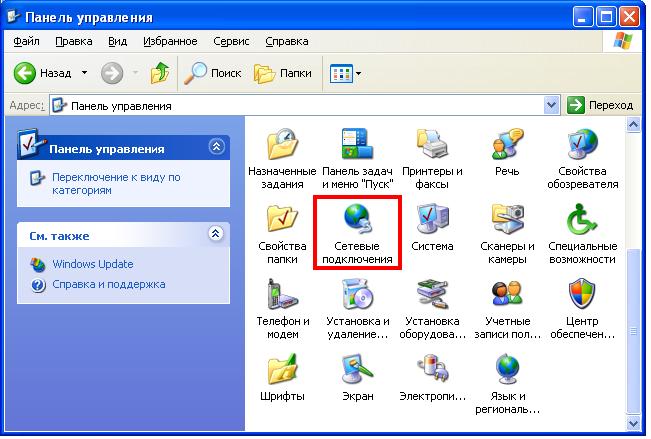Open Центр обеспечения безопасности icon
Viewport: 651px width, 439px height.
tap(582, 309)
